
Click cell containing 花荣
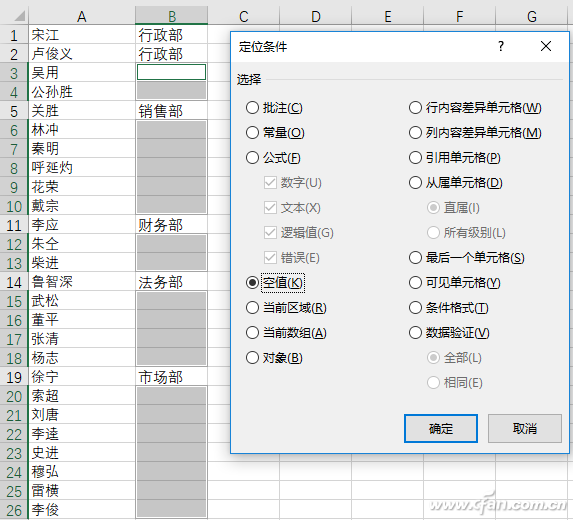tap(82, 187)
